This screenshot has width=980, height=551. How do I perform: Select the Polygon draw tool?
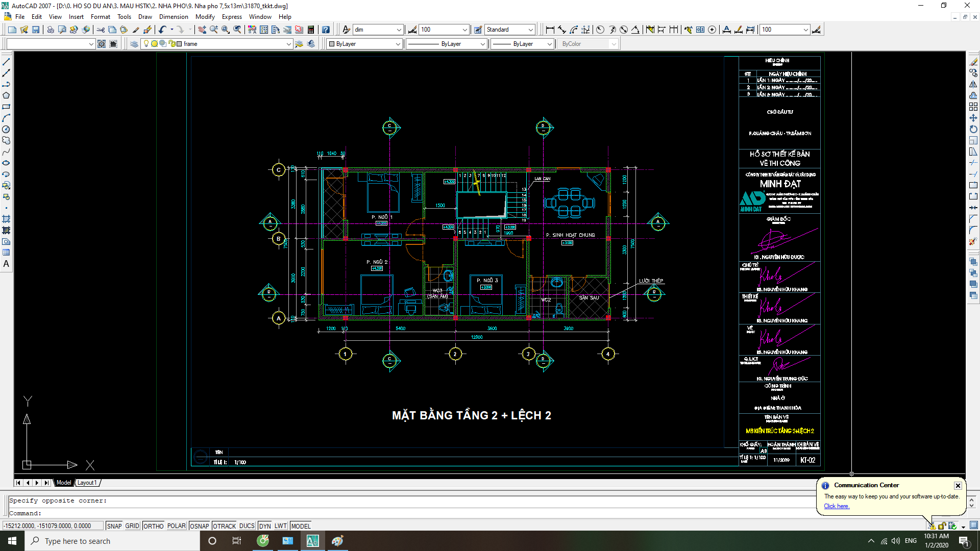tap(6, 95)
